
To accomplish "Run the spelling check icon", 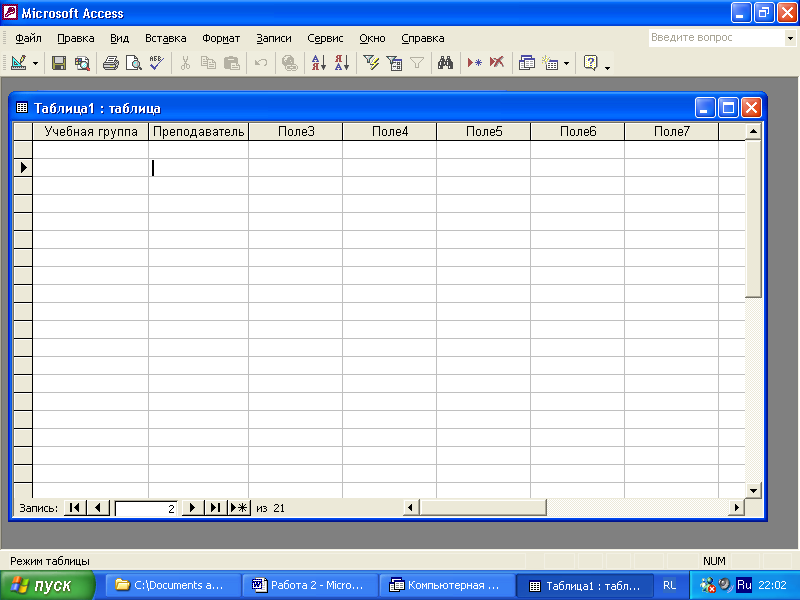I will click(x=157, y=63).
